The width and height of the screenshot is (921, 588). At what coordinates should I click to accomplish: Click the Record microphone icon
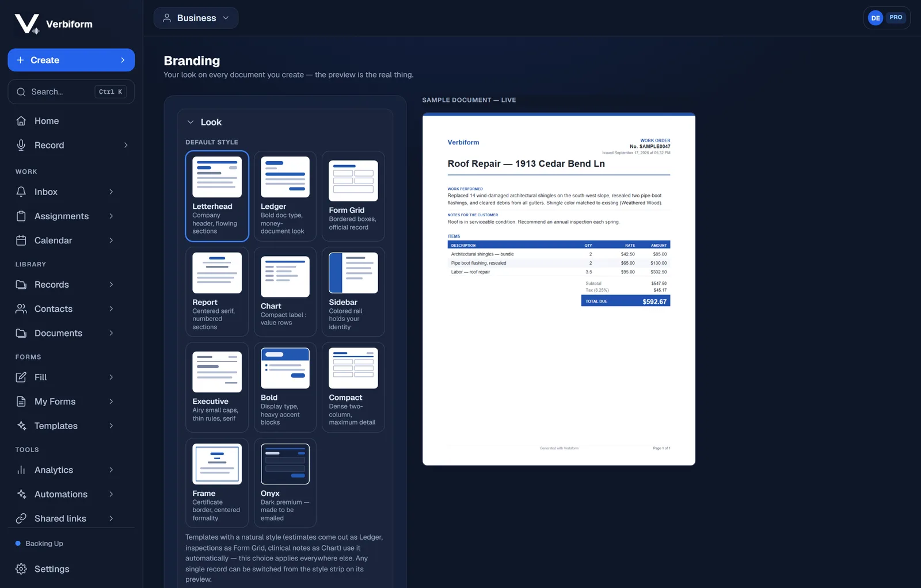[21, 145]
